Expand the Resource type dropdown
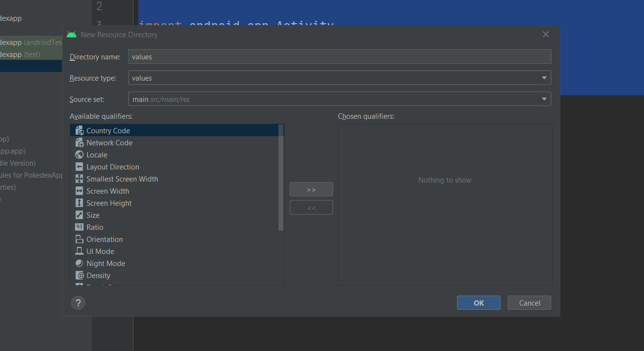 544,78
